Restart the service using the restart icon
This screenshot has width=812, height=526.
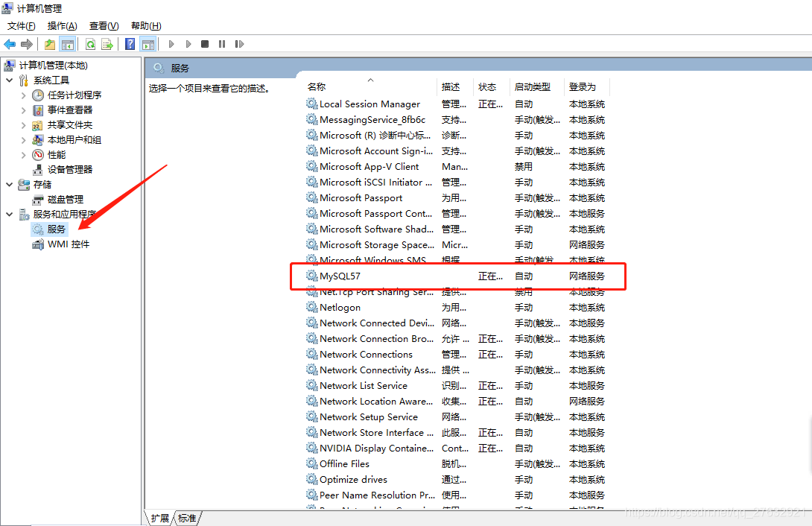click(x=240, y=43)
